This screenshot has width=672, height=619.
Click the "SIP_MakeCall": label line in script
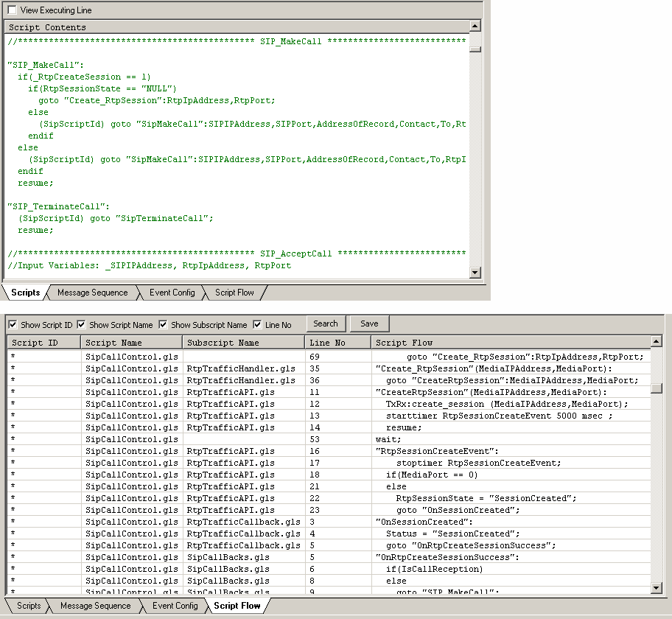(46, 65)
